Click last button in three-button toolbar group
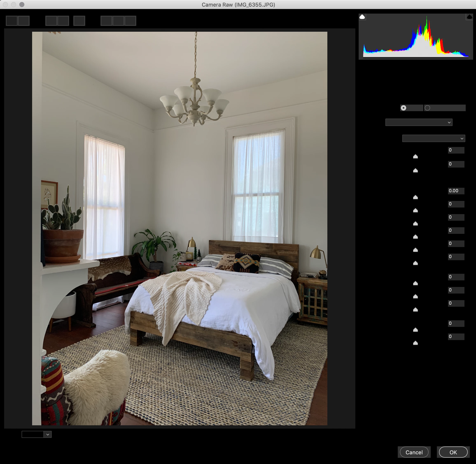Screen dimensions: 476x464 tap(130, 21)
